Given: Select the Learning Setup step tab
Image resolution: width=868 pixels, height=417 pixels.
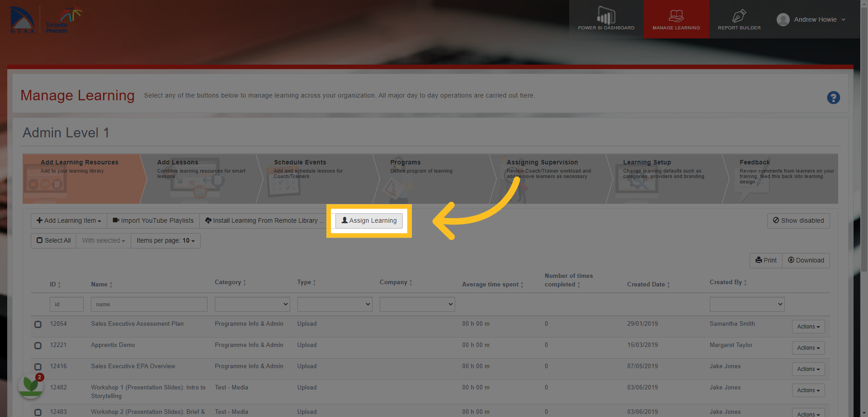Looking at the screenshot, I should (667, 179).
